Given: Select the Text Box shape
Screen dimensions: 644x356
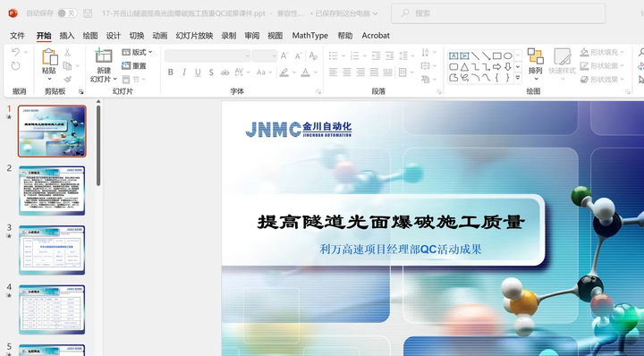Looking at the screenshot, I should click(453, 55).
